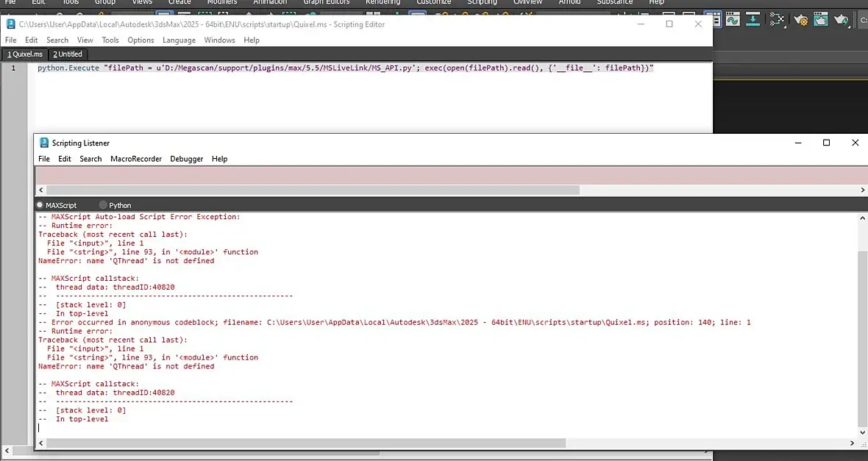Open Language menu in Scripting Editor
Image resolution: width=868 pixels, height=461 pixels.
179,40
